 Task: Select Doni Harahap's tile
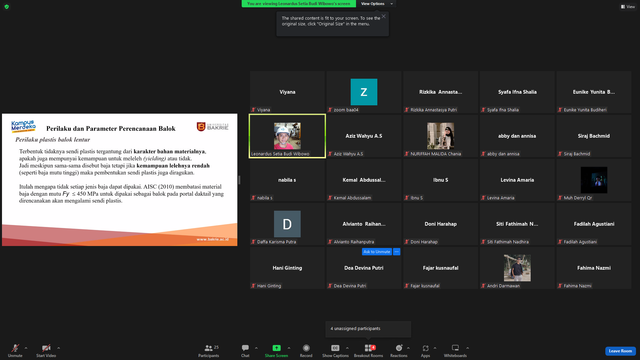[x=440, y=224]
